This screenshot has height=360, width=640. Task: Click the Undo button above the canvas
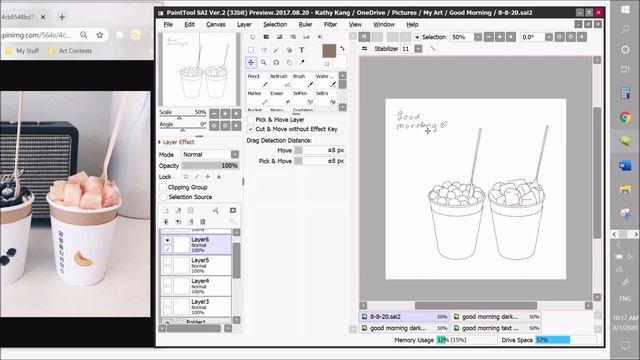[364, 37]
